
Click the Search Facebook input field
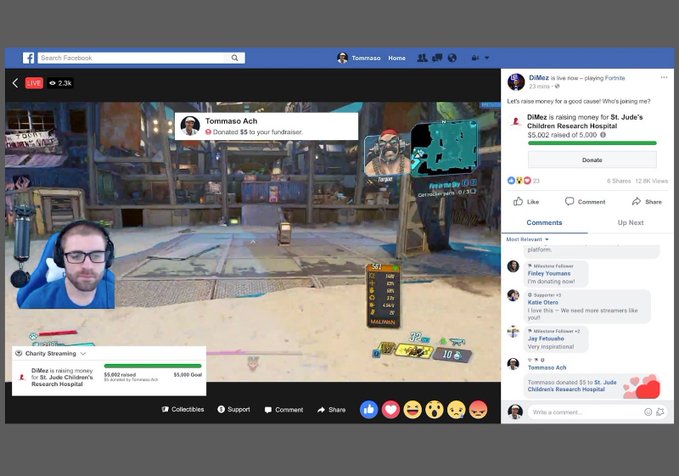tap(131, 58)
